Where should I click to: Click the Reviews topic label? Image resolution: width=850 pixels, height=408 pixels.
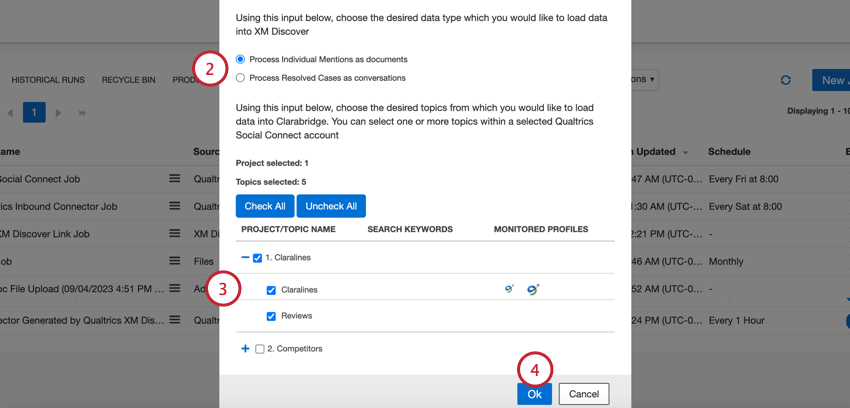pos(297,316)
